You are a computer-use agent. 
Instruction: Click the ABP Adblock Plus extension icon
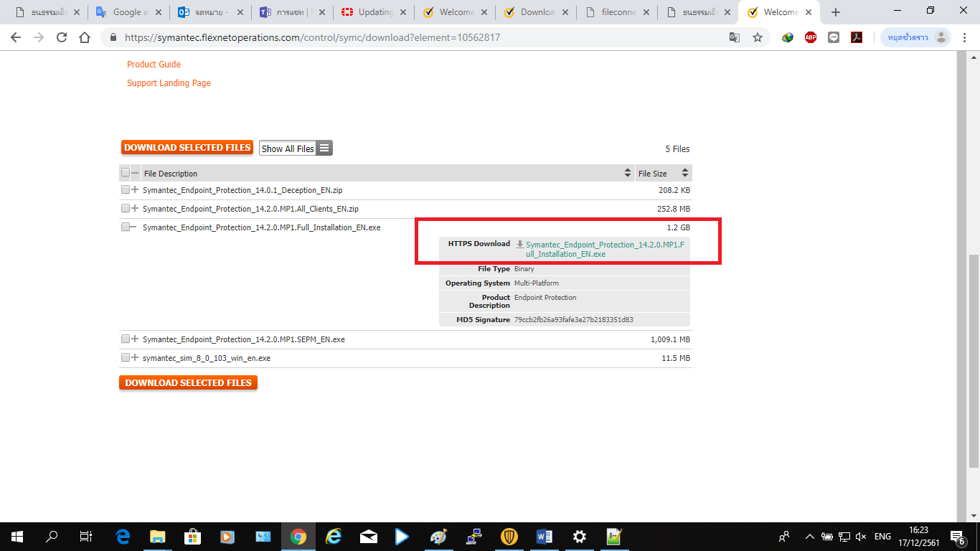pos(811,38)
